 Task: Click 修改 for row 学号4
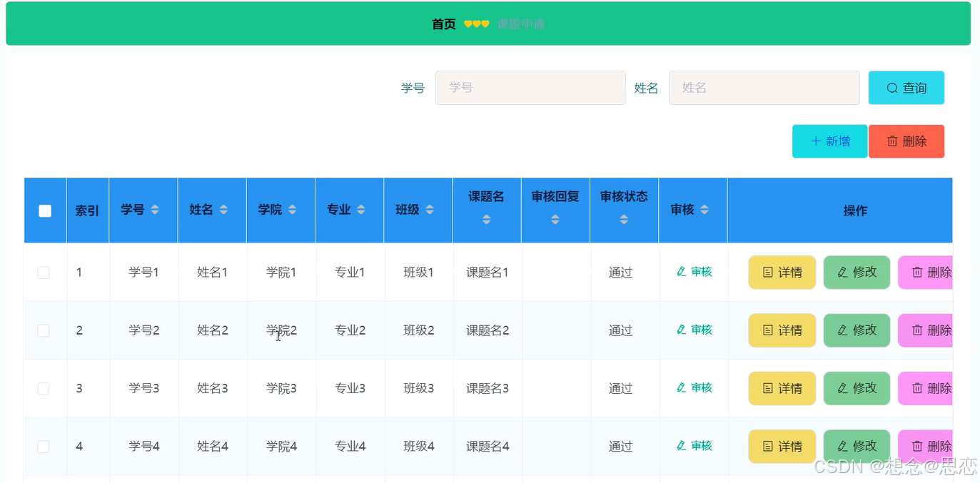point(857,447)
